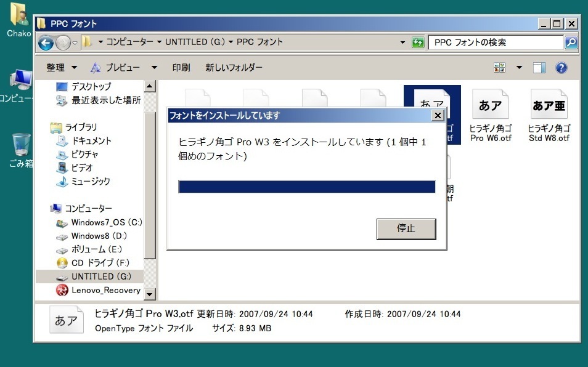588x367 pixels.
Task: Click the Back navigation arrow button
Action: coord(46,42)
